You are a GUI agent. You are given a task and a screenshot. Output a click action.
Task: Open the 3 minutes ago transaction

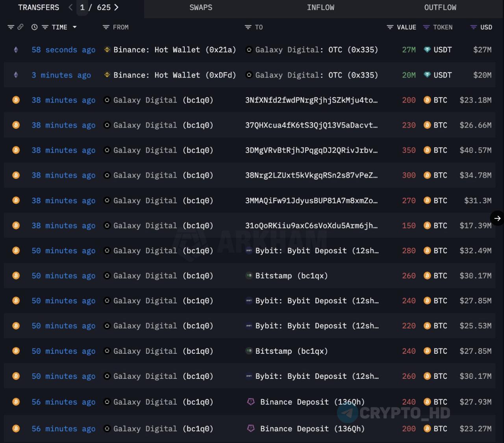[61, 75]
